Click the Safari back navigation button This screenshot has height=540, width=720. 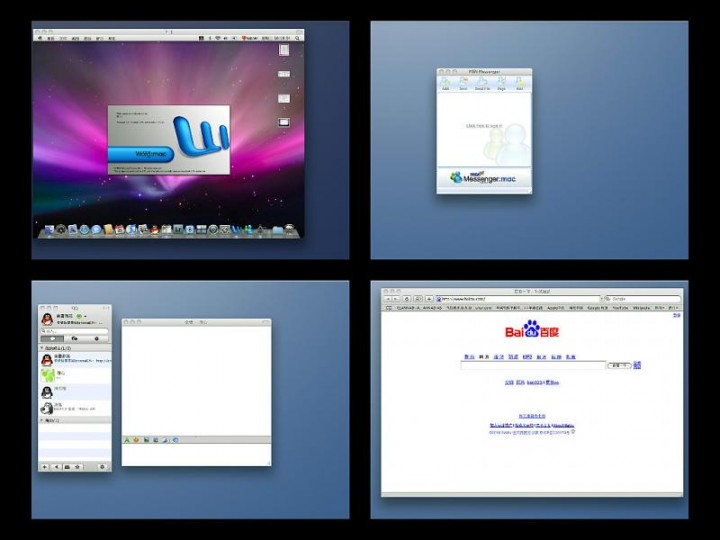(x=389, y=299)
